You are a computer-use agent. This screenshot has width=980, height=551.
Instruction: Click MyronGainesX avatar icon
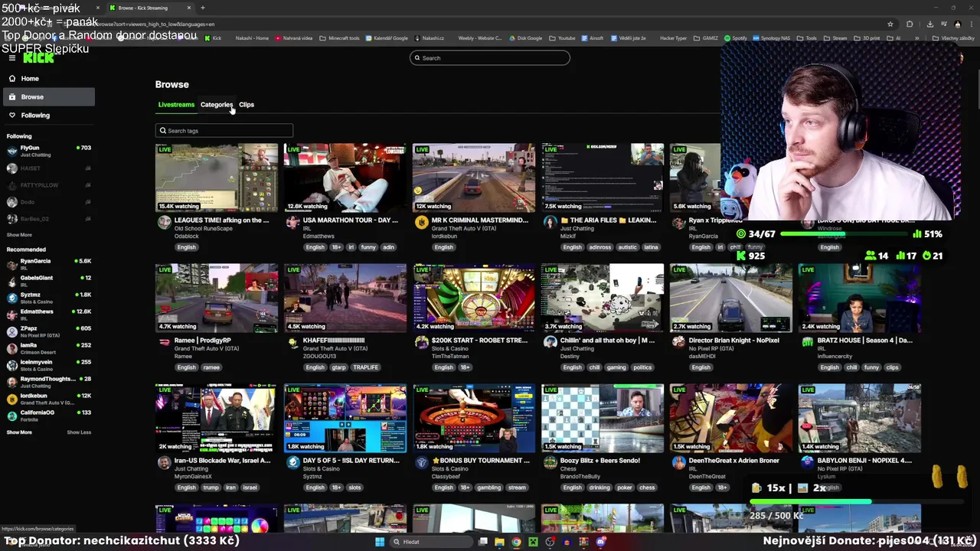click(164, 462)
